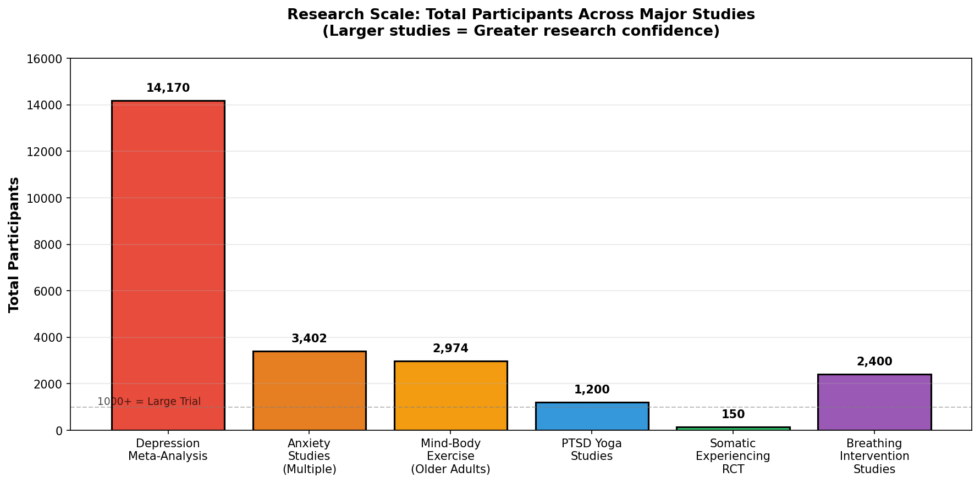Screen dimensions: 980x483
Task: Select the dark orange Anxiety Studies bar
Action: pos(310,391)
